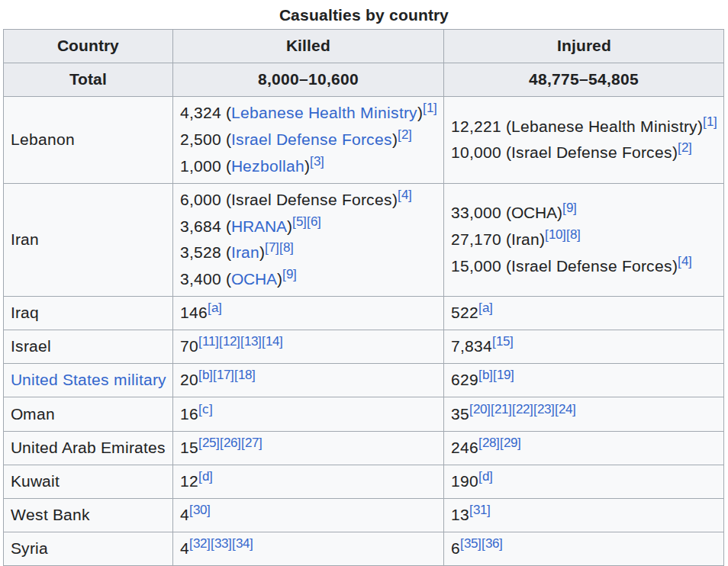Click citation [33] in Syria row
Screen dimensions: 728x566
[221, 544]
